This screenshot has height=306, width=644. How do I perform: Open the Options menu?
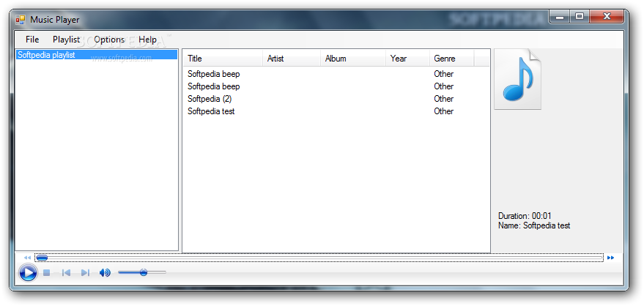tap(109, 40)
